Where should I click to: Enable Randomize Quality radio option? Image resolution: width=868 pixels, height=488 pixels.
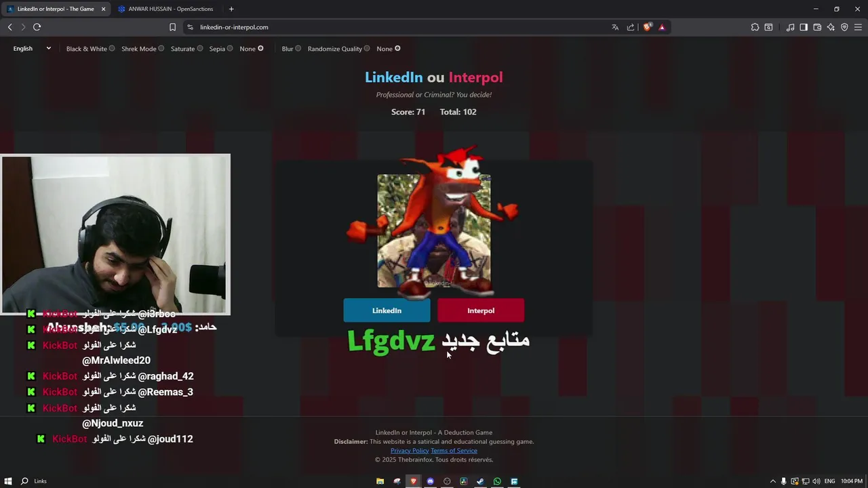(x=367, y=48)
